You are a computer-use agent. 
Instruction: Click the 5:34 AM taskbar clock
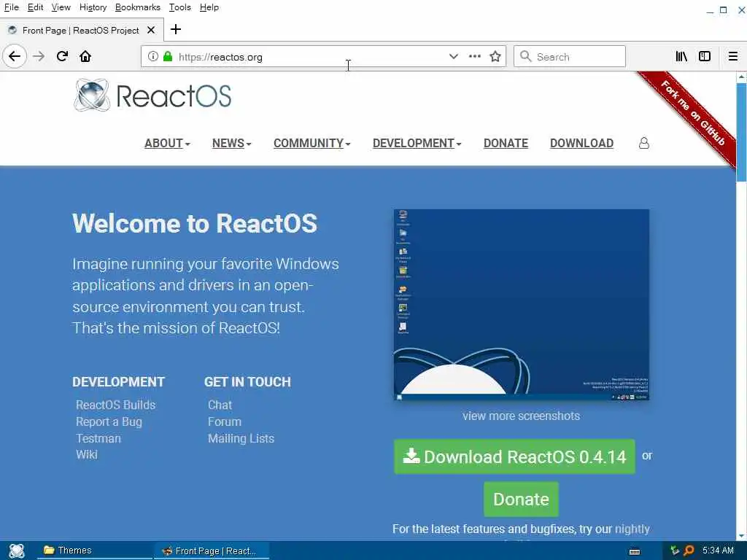718,551
